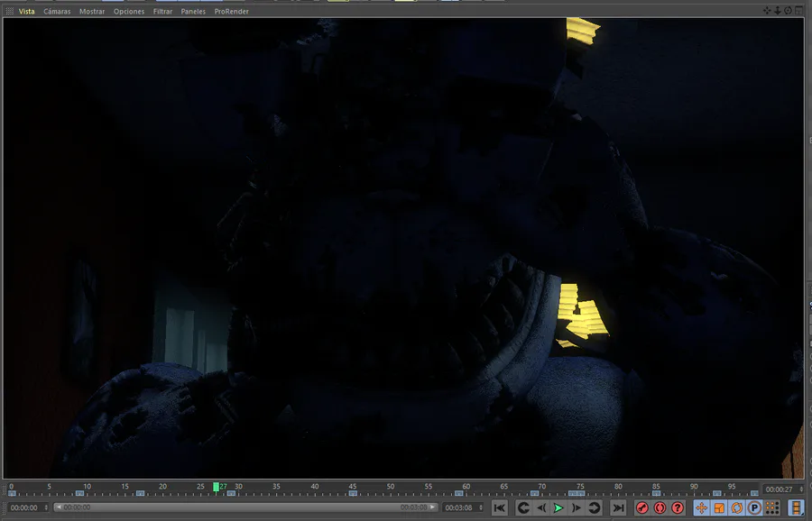The image size is (812, 521).
Task: Go to start of animation
Action: coord(500,508)
